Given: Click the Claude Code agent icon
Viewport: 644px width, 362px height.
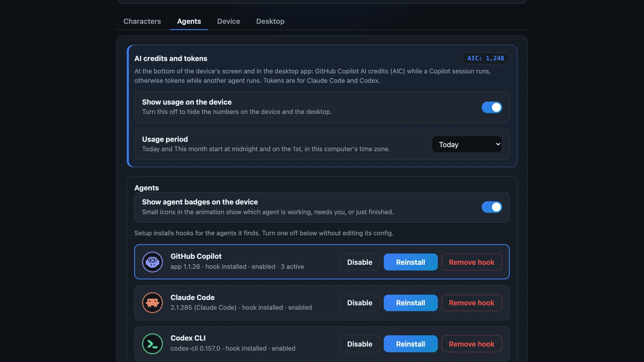Looking at the screenshot, I should pyautogui.click(x=152, y=303).
